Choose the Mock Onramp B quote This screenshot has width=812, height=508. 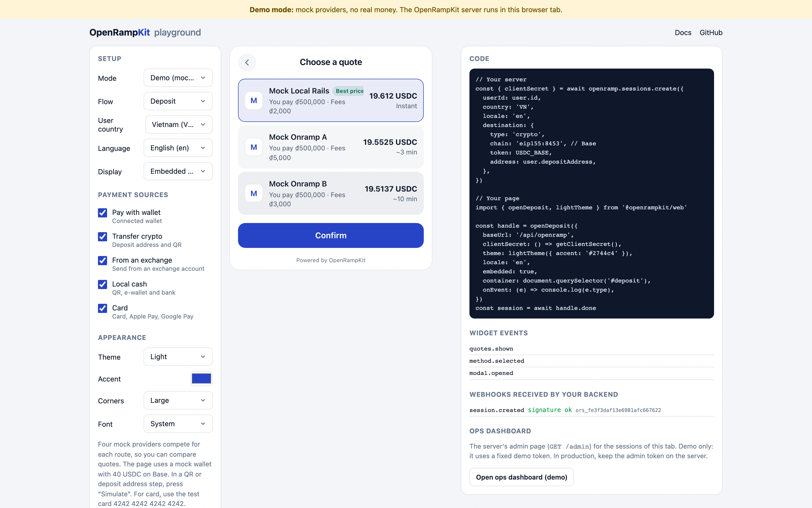pos(330,194)
